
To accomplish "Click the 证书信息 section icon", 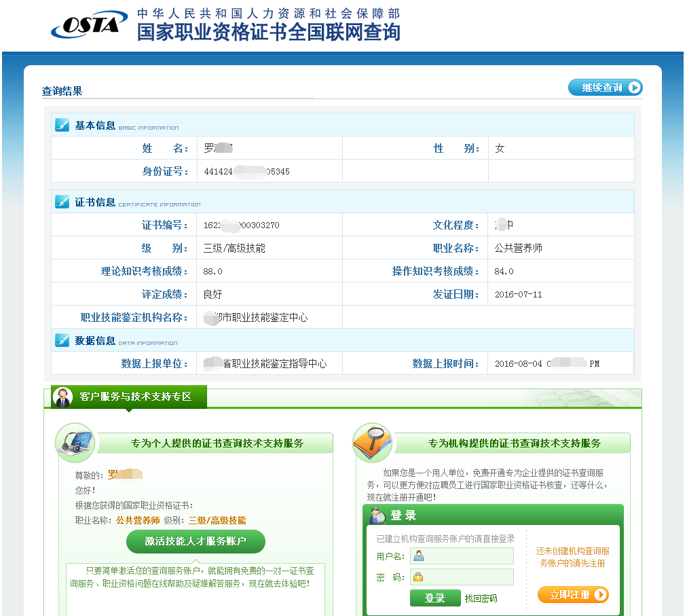I will pyautogui.click(x=62, y=202).
